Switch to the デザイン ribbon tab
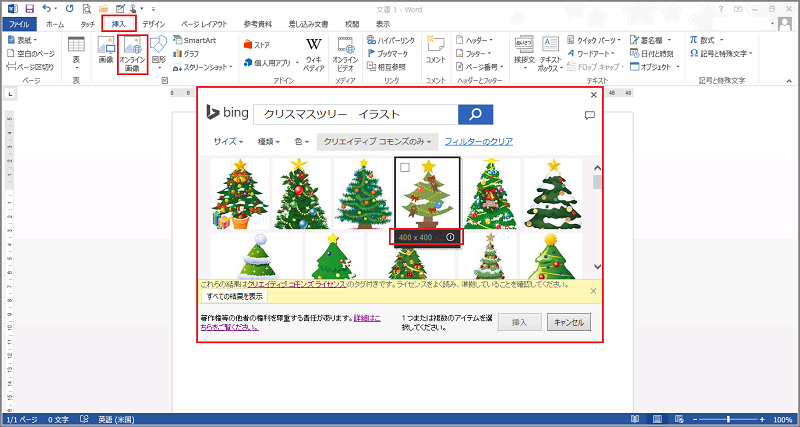The height and width of the screenshot is (427, 800). coord(153,22)
